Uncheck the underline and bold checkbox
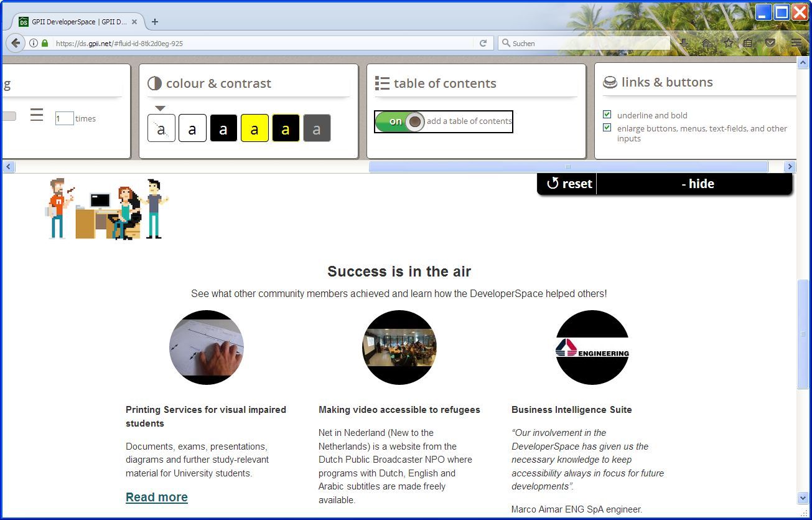Screen dimensions: 812x520 pyautogui.click(x=607, y=115)
